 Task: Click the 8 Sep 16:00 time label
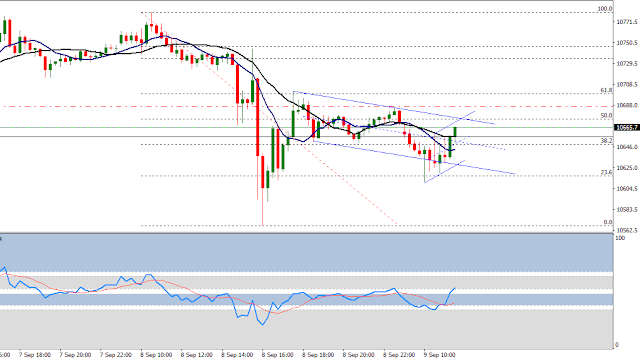pyautogui.click(x=277, y=355)
